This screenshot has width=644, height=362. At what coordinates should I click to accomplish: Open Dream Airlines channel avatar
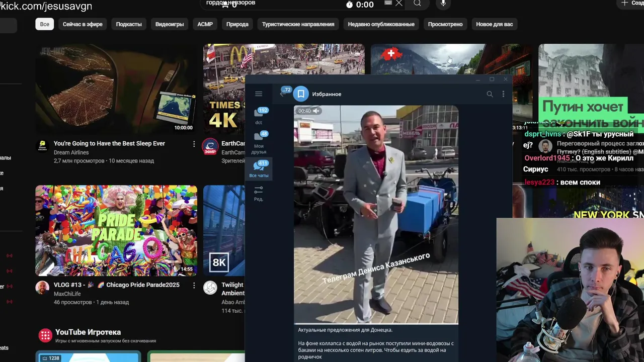pyautogui.click(x=42, y=146)
